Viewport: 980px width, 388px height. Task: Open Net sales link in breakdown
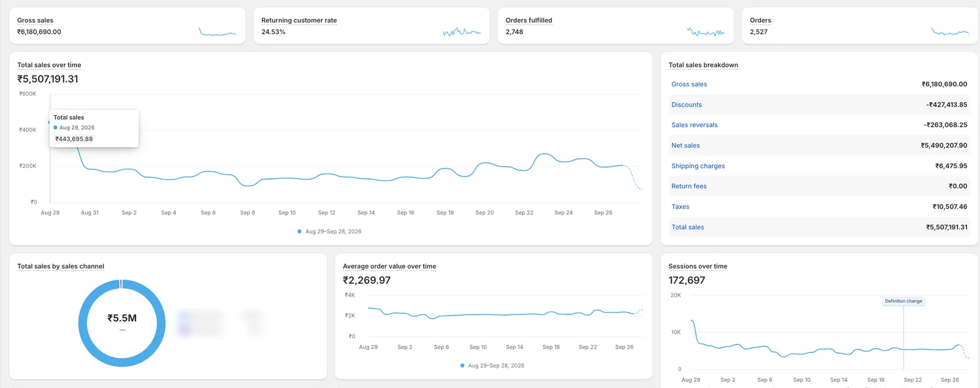685,146
